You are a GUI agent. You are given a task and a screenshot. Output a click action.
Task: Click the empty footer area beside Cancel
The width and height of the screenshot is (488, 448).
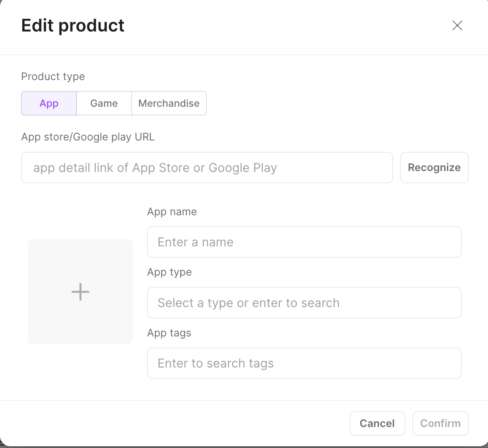pyautogui.click(x=175, y=423)
